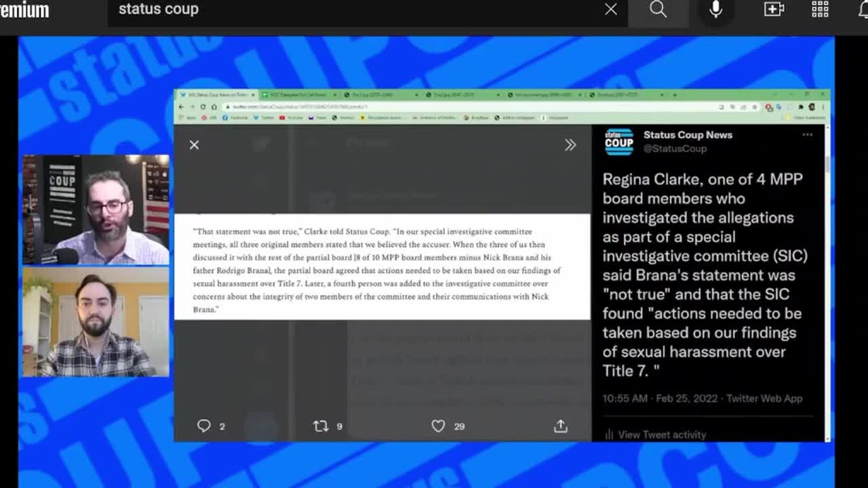Screen dimensions: 868x488
Task: Click the retweet count '9'
Action: [x=339, y=426]
